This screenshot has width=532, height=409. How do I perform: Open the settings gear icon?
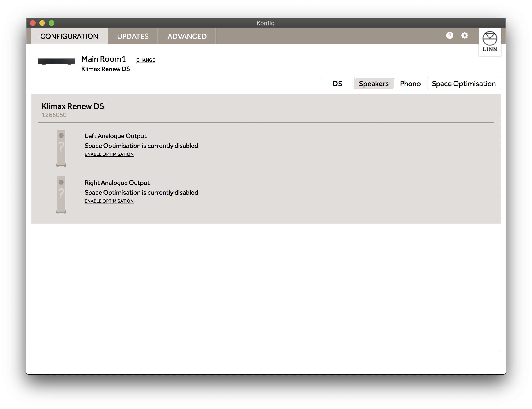[465, 36]
